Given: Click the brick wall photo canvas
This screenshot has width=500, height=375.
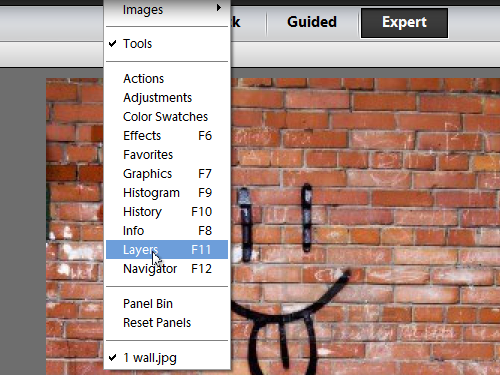Looking at the screenshot, I should click(365, 227).
